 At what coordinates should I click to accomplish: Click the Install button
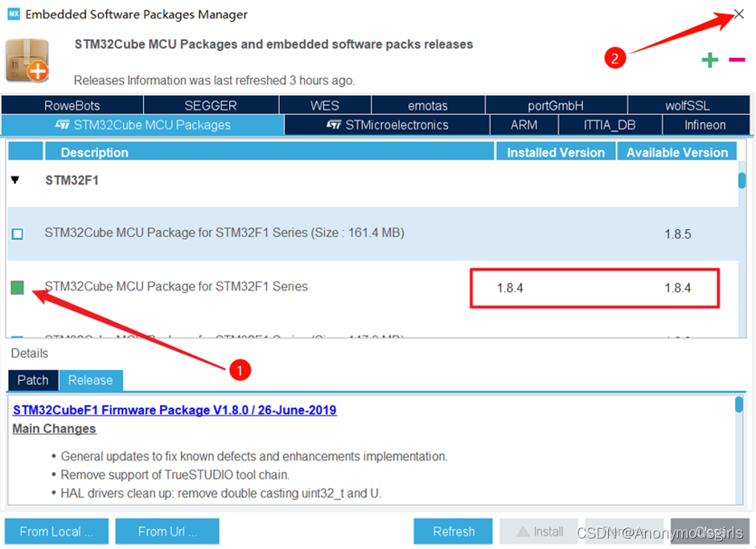pyautogui.click(x=539, y=531)
